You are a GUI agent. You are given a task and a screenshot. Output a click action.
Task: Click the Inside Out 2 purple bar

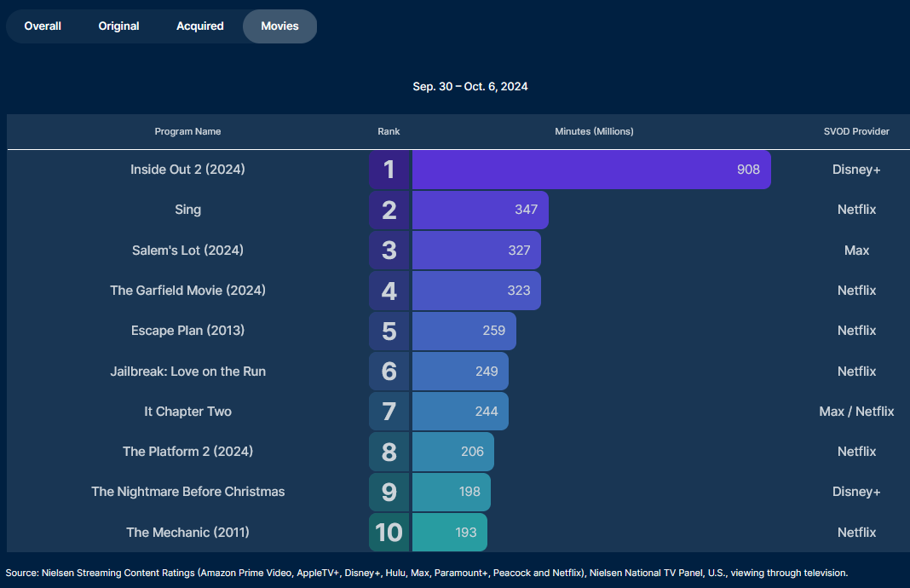(x=590, y=170)
